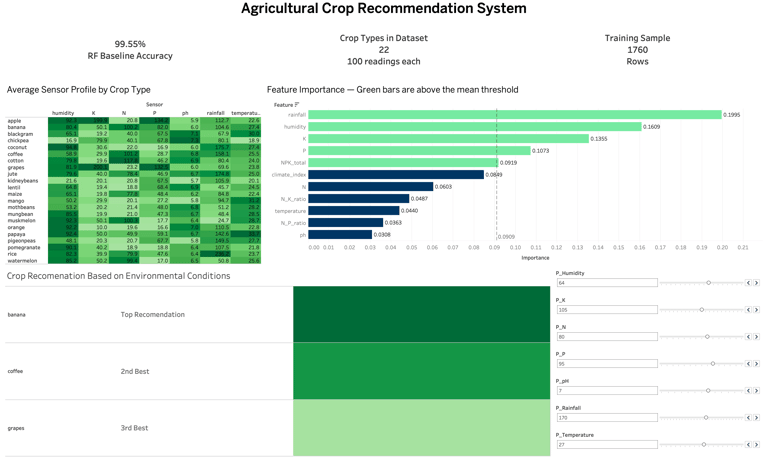Increase P_Rainfall with the right arrow
Viewport: 768px width, 457px height.
756,418
